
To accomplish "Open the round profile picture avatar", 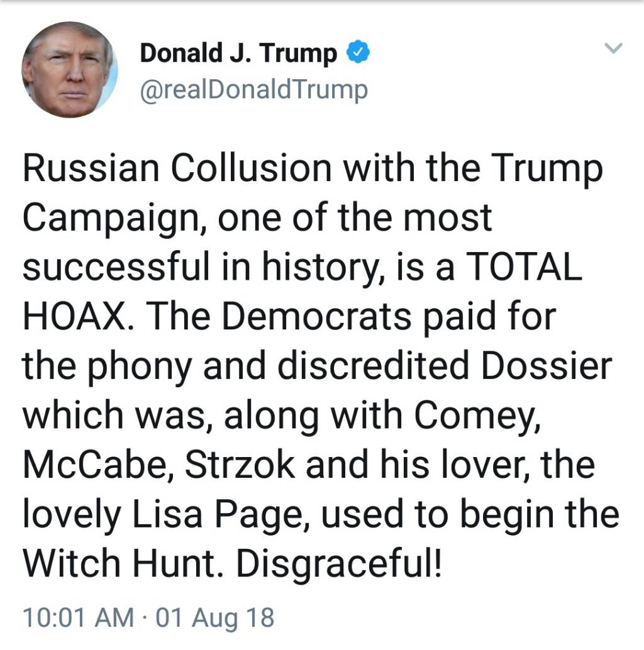I will (x=70, y=70).
